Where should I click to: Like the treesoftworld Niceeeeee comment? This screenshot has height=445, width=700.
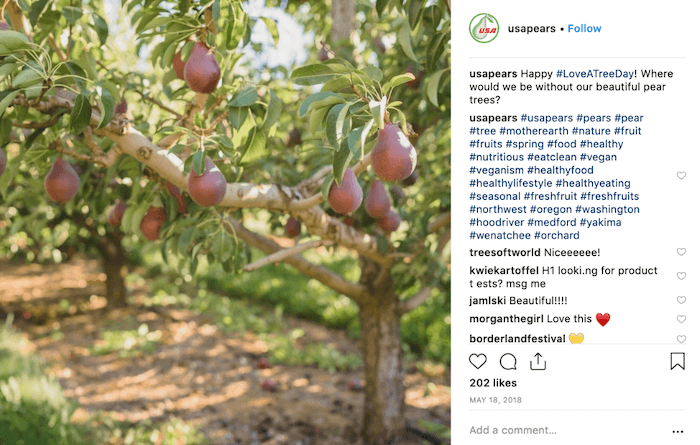click(x=681, y=252)
